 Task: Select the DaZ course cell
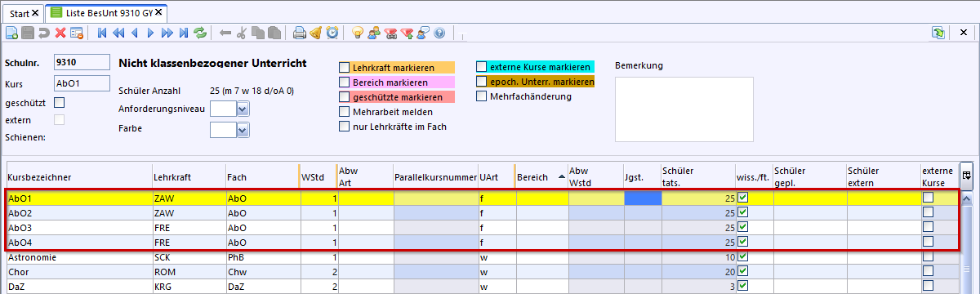point(78,286)
